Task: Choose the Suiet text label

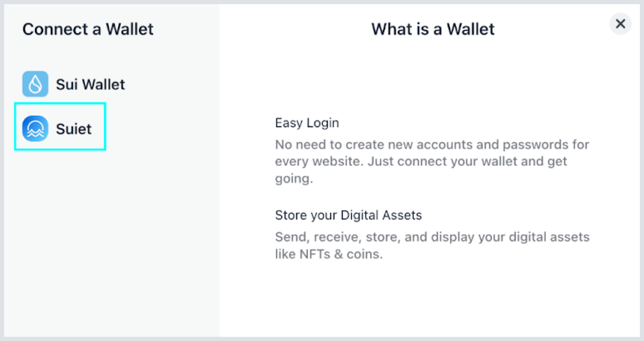Action: 74,129
